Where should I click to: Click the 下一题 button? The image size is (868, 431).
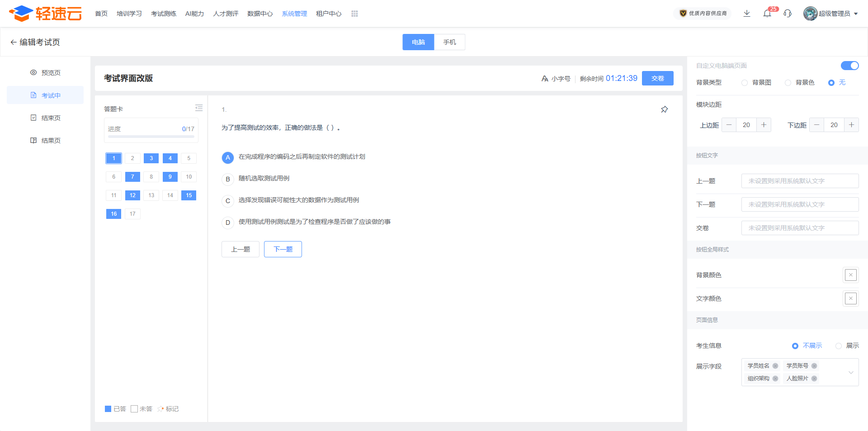click(x=283, y=249)
